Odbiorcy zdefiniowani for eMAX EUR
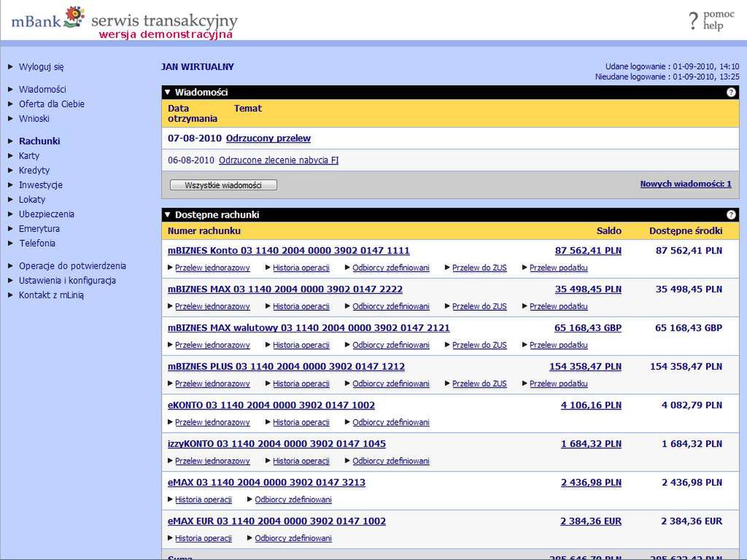The image size is (747, 560). [293, 537]
